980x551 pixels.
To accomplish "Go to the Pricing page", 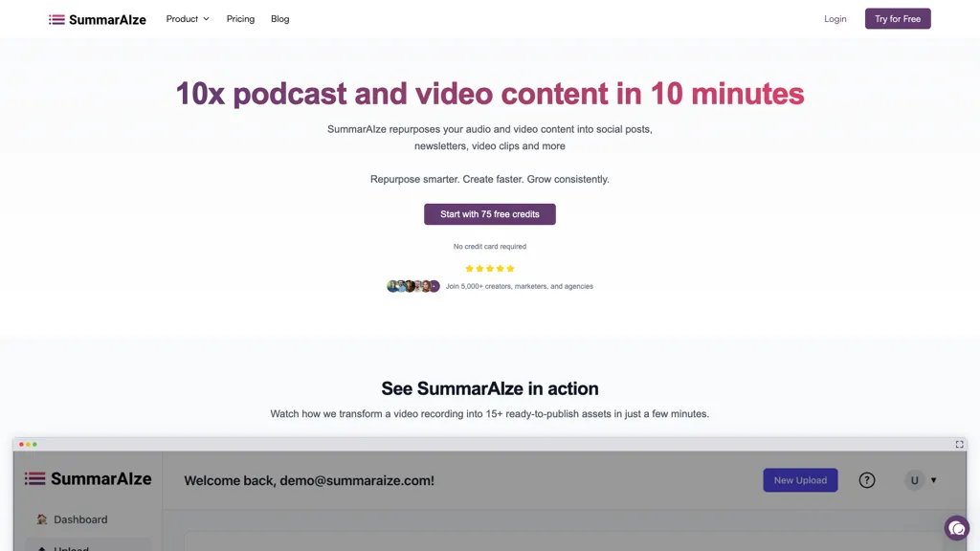I will [x=240, y=19].
